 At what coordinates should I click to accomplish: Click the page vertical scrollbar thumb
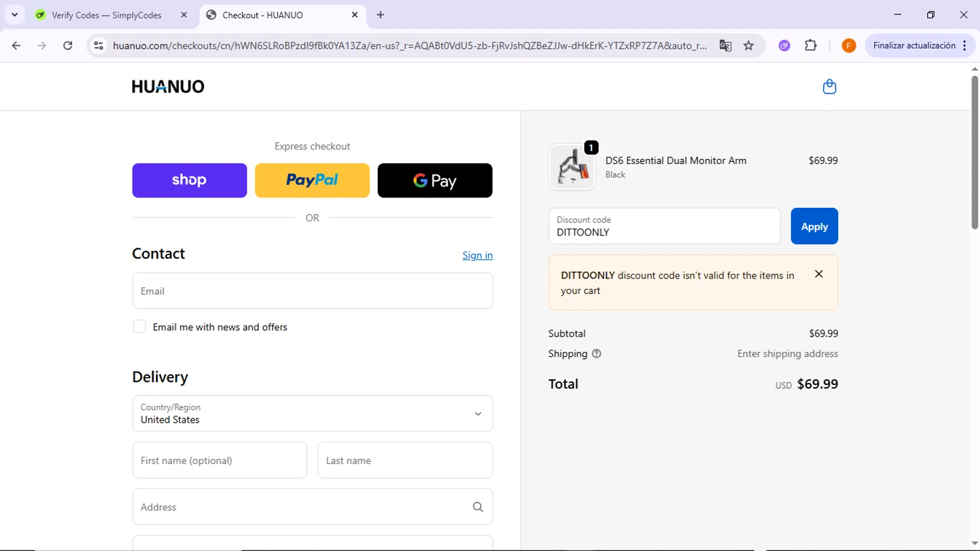[x=975, y=152]
